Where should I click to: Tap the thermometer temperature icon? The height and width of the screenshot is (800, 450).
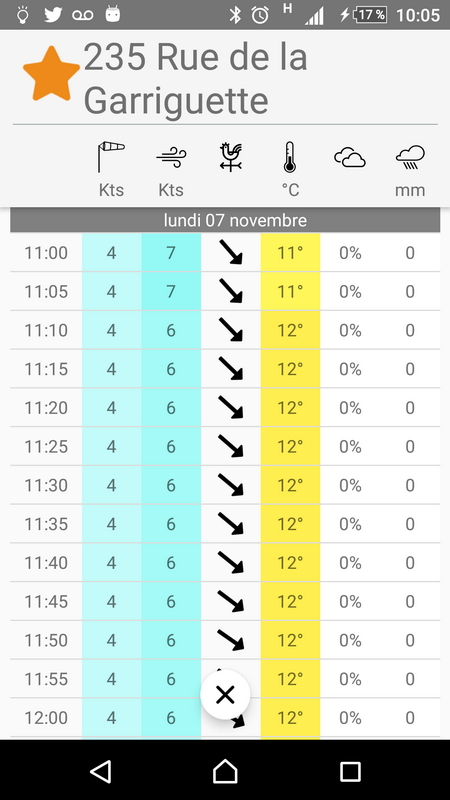click(x=290, y=157)
